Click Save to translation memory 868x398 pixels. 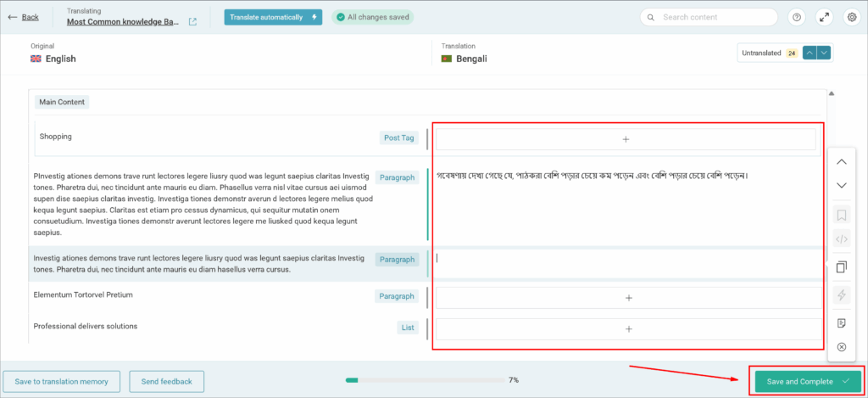(x=61, y=382)
